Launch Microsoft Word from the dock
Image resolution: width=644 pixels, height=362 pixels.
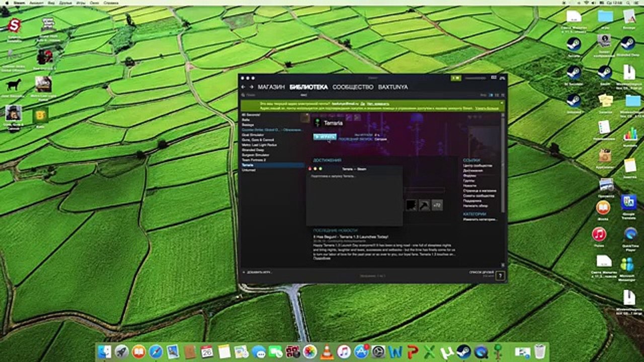[395, 351]
